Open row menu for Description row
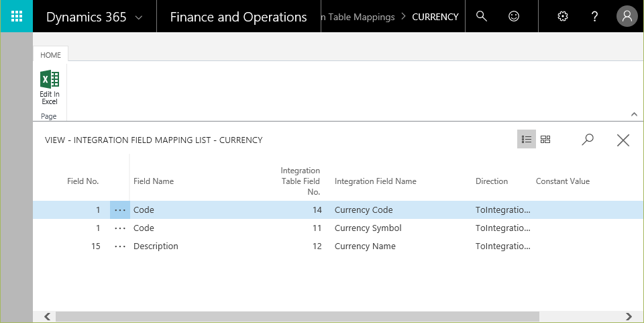Viewport: 644px width, 323px height. 120,246
